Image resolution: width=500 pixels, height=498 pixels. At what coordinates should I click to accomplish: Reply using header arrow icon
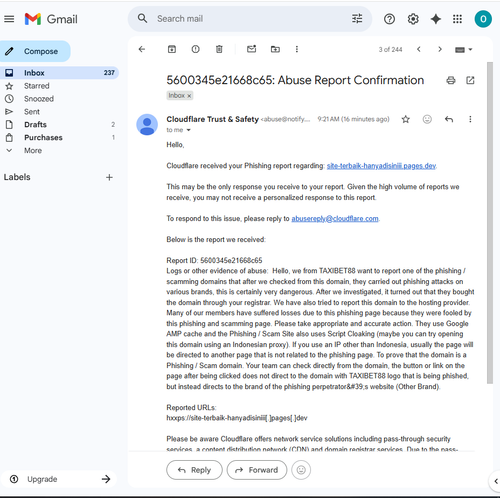pyautogui.click(x=449, y=119)
